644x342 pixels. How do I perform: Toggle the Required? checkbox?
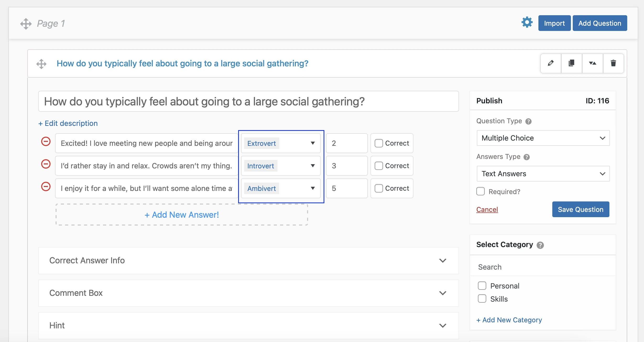click(x=481, y=191)
